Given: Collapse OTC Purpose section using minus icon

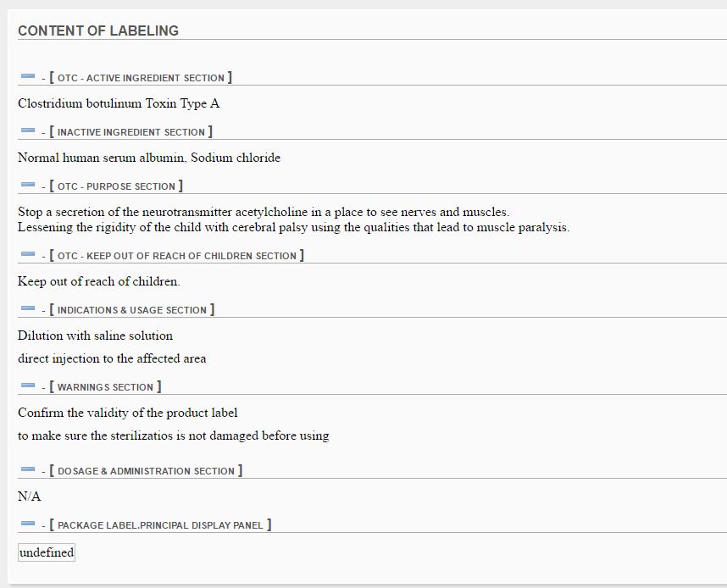Looking at the screenshot, I should tap(28, 186).
